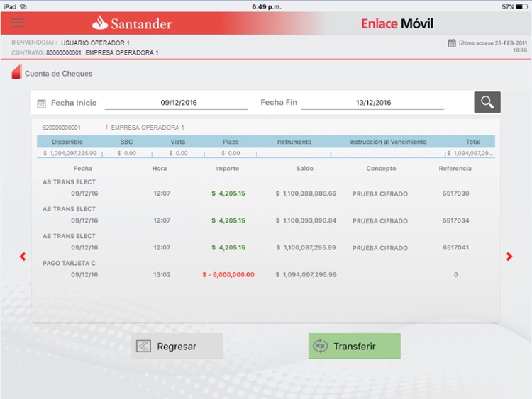532x399 pixels.
Task: Click the red Cuenta de Cheques icon
Action: click(16, 72)
